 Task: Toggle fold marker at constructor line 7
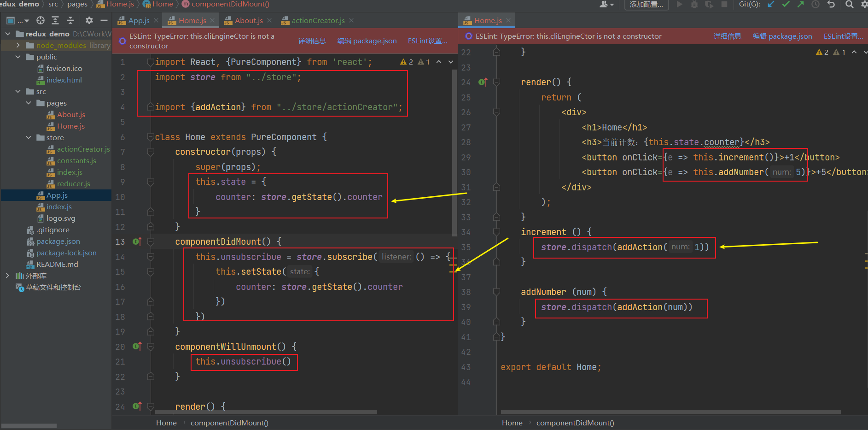coord(151,152)
